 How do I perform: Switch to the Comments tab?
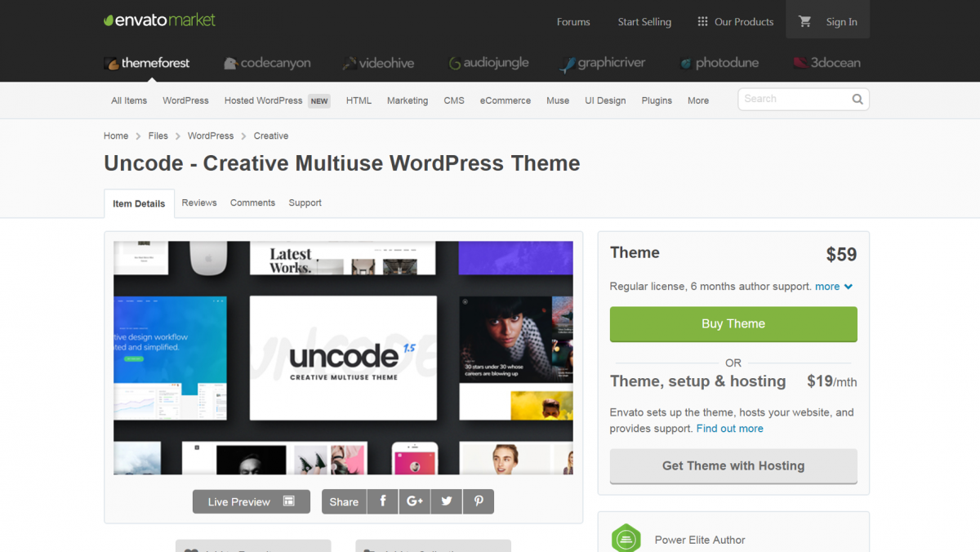coord(252,203)
